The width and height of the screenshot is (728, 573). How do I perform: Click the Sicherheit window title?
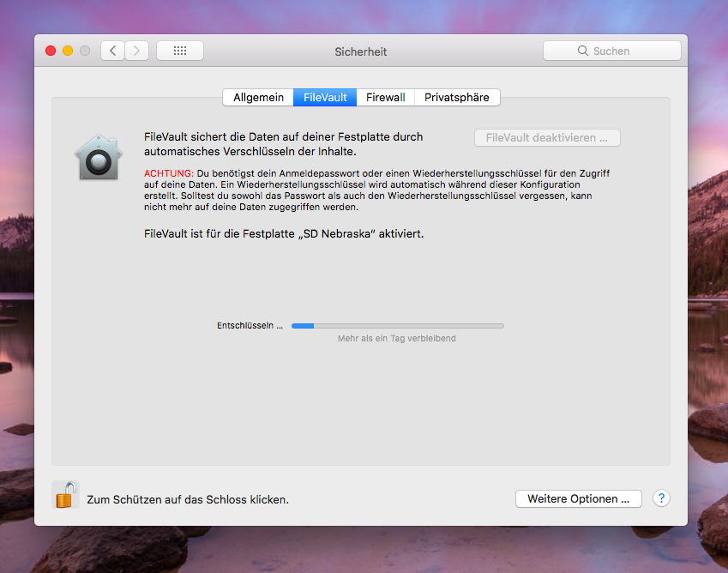click(x=360, y=51)
